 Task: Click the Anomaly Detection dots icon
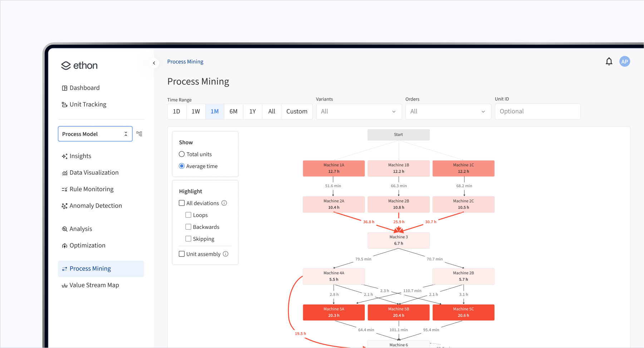click(x=64, y=206)
